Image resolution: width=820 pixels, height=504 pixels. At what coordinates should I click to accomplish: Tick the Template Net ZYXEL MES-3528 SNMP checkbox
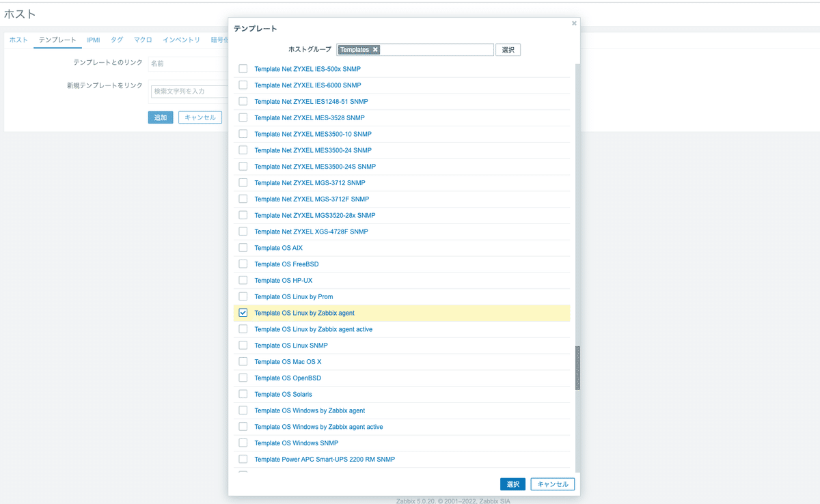(x=243, y=117)
